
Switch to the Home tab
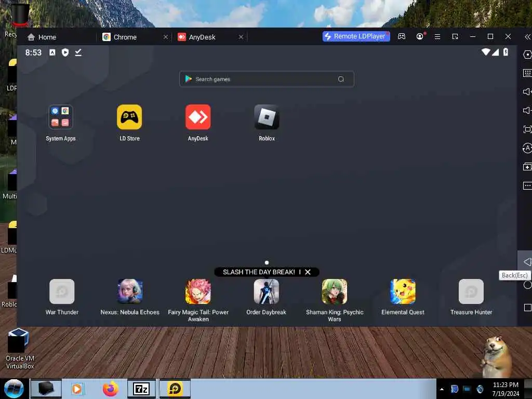click(42, 37)
